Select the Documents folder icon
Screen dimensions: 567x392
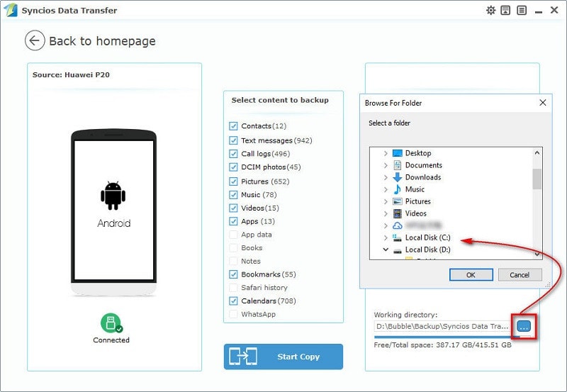(398, 165)
